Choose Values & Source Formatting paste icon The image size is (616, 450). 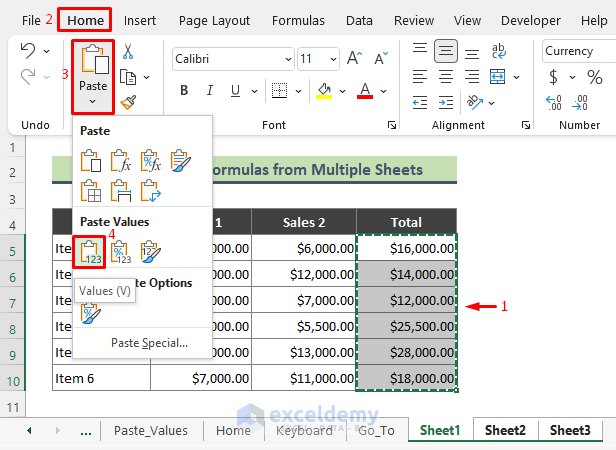tap(151, 252)
